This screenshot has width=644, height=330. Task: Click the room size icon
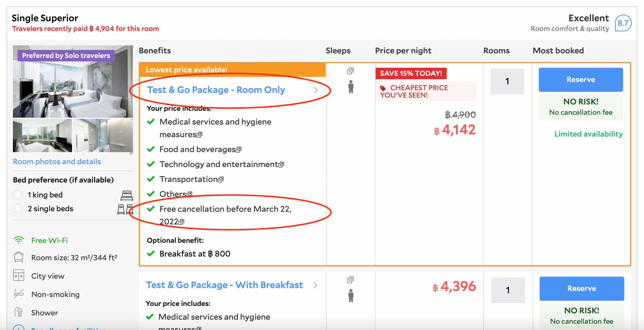coord(19,257)
